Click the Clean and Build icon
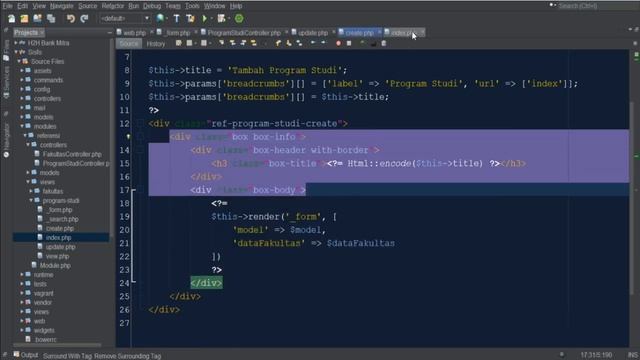Image resolution: width=640 pixels, height=360 pixels. 190,18
